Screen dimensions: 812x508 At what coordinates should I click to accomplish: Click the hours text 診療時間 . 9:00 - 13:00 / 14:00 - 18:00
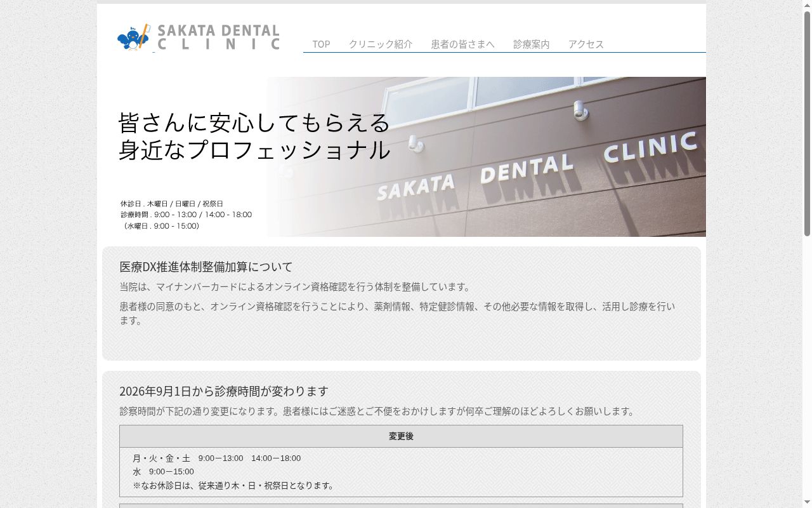point(187,215)
